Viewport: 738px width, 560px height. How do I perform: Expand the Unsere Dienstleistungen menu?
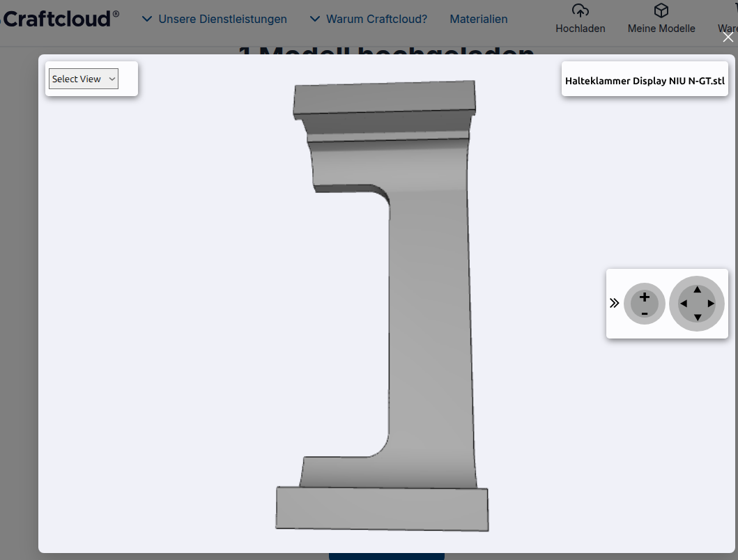(x=215, y=19)
